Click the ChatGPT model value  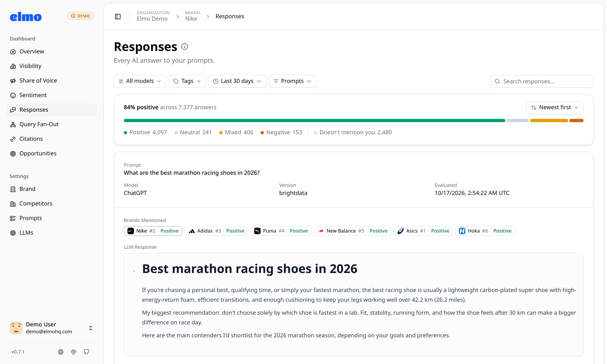135,193
